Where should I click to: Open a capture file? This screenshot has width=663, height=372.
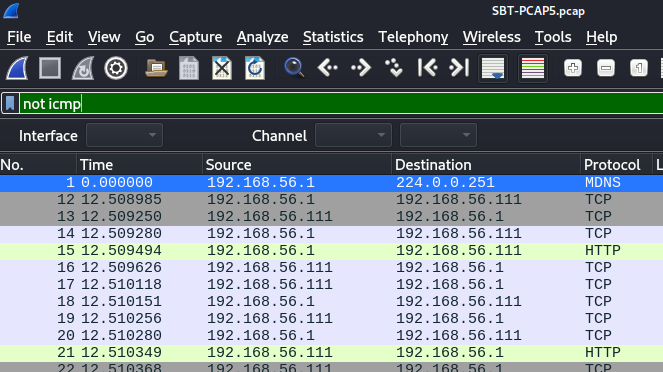point(156,68)
